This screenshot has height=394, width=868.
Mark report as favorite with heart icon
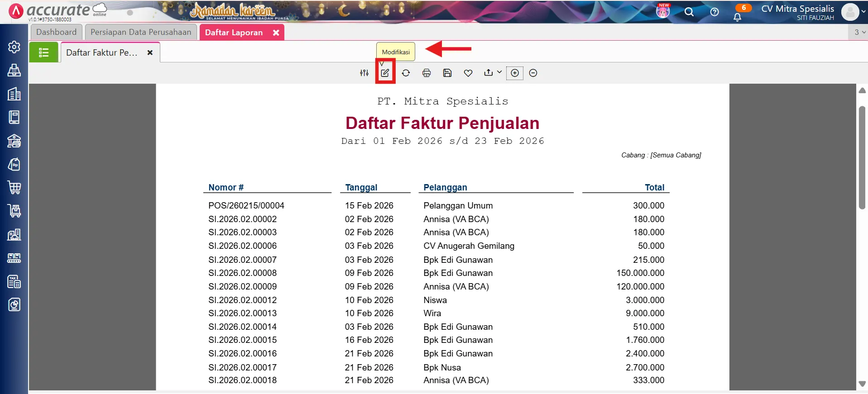[468, 73]
